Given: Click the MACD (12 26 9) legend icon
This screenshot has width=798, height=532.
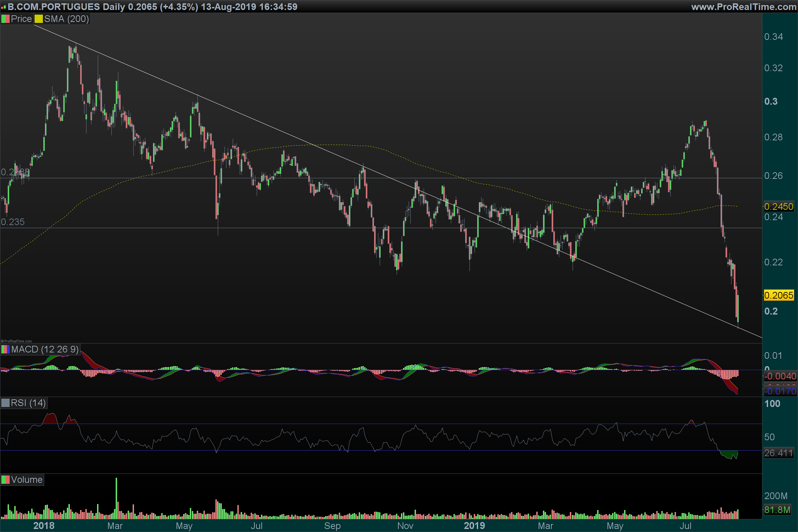Looking at the screenshot, I should [x=5, y=349].
